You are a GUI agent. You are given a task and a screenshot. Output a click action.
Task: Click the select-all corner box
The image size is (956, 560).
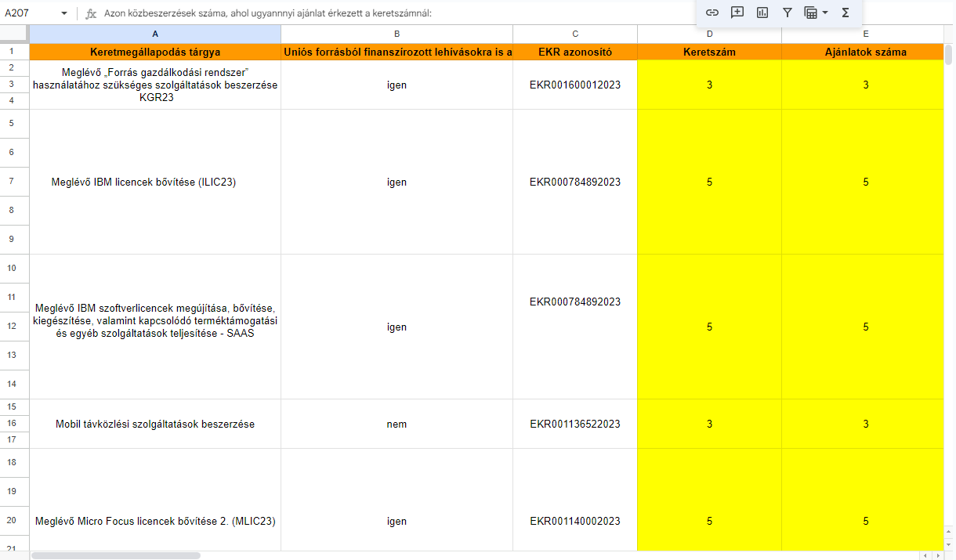[14, 34]
